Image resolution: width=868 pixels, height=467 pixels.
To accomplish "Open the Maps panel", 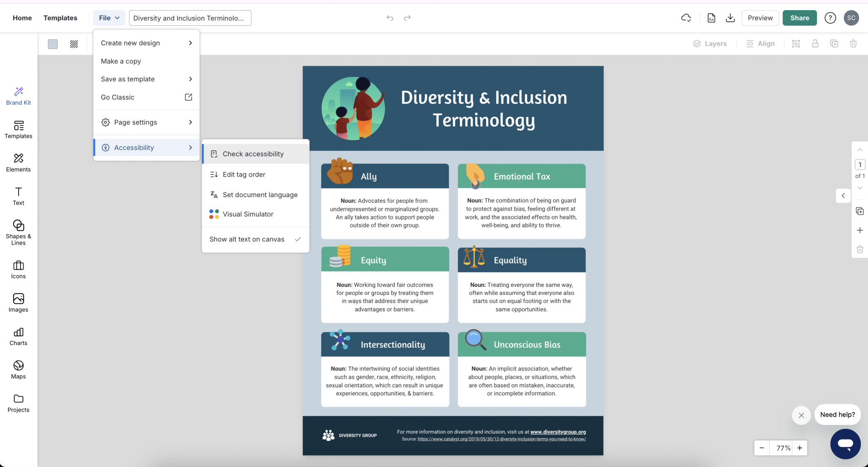I will click(x=18, y=370).
